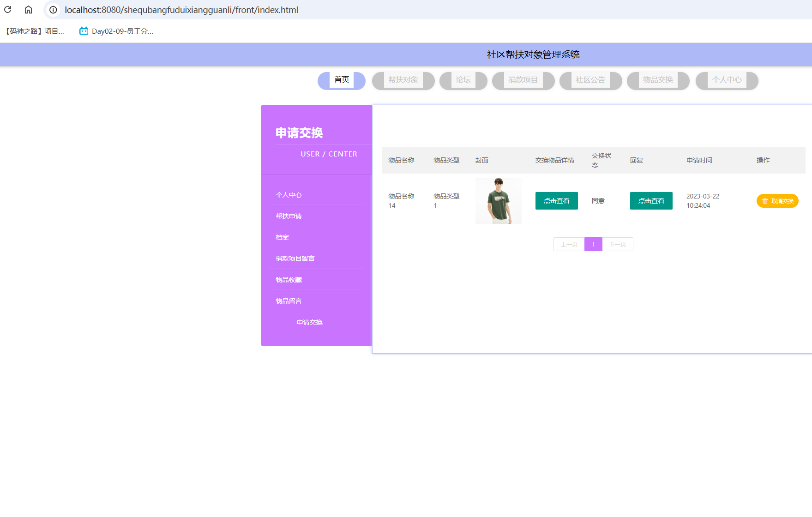Open the green T-shirt cover thumbnail
Image resolution: width=812 pixels, height=517 pixels.
[499, 201]
